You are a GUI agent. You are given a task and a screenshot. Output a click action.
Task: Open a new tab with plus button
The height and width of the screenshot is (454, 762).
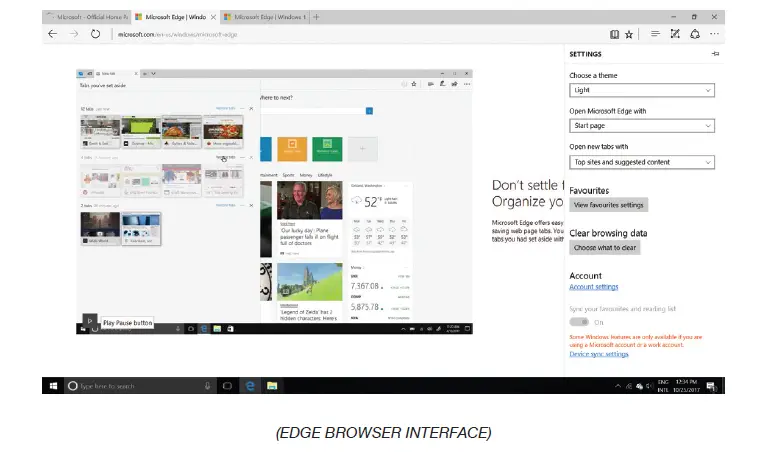point(316,17)
